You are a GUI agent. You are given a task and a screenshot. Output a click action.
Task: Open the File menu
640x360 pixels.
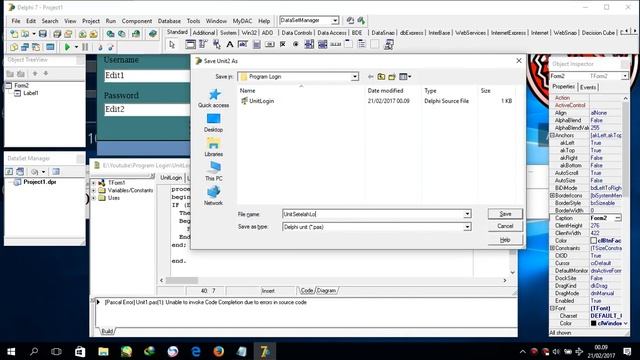[x=16, y=21]
